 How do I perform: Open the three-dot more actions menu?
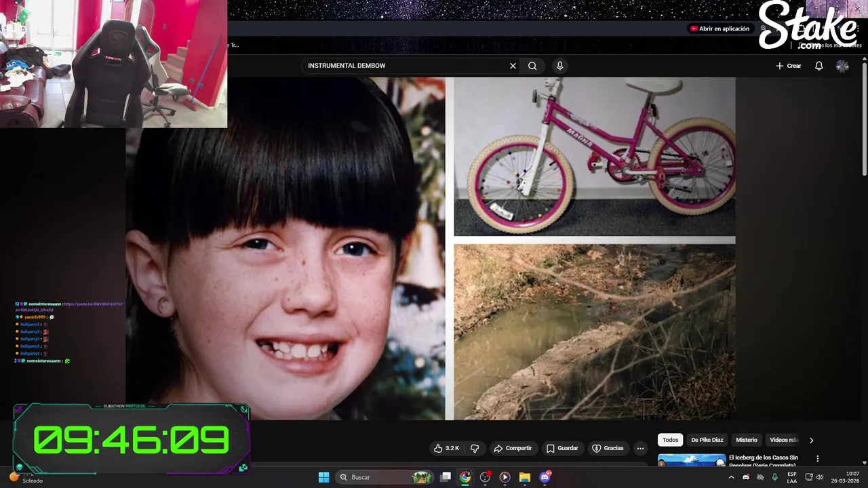click(x=640, y=448)
